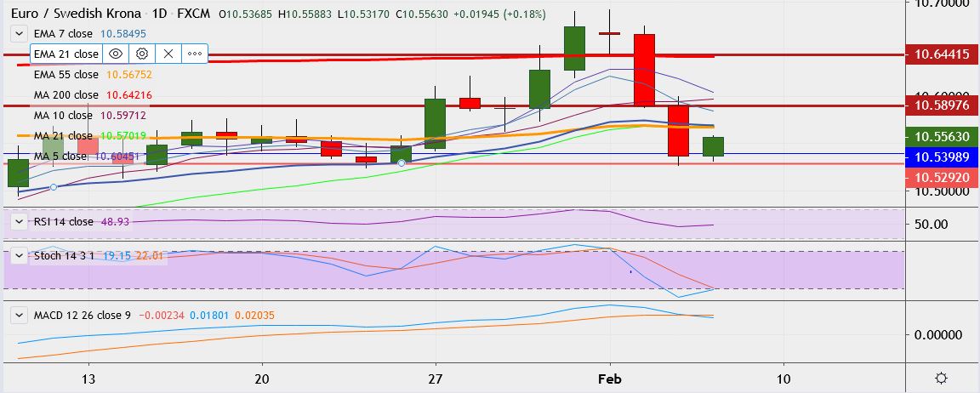Open EMA 21 more options menu

point(194,54)
